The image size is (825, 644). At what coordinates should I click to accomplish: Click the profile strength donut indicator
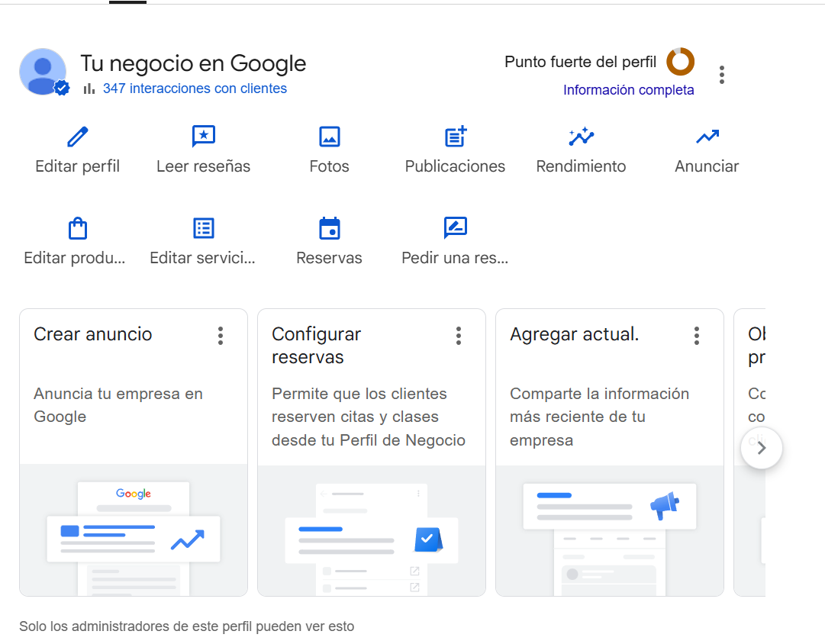[680, 62]
